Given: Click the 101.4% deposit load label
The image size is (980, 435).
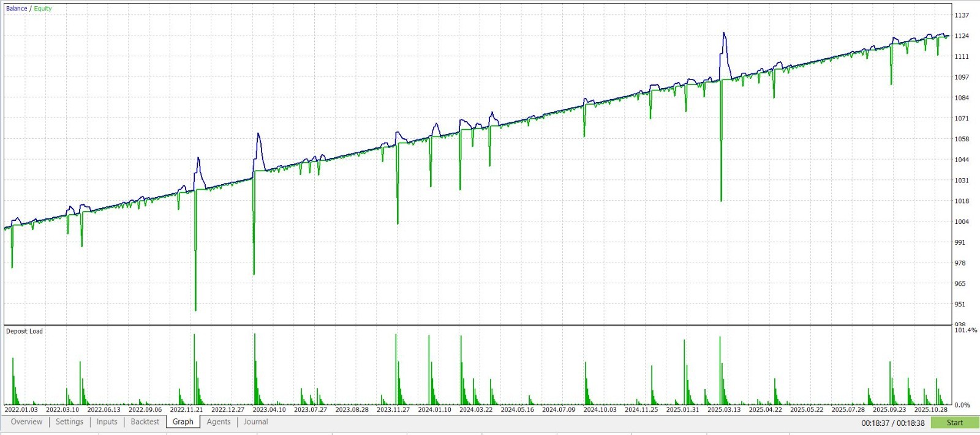Looking at the screenshot, I should (x=966, y=330).
